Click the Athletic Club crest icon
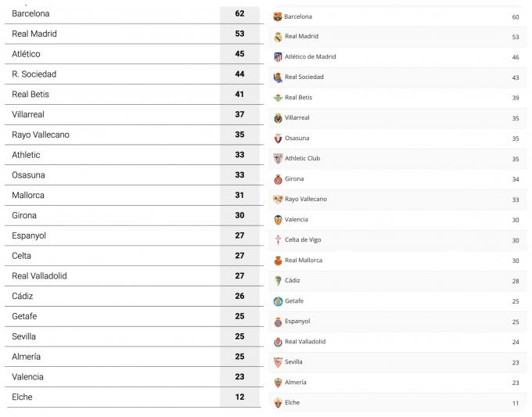Viewport: 532px width, 417px height. point(278,159)
